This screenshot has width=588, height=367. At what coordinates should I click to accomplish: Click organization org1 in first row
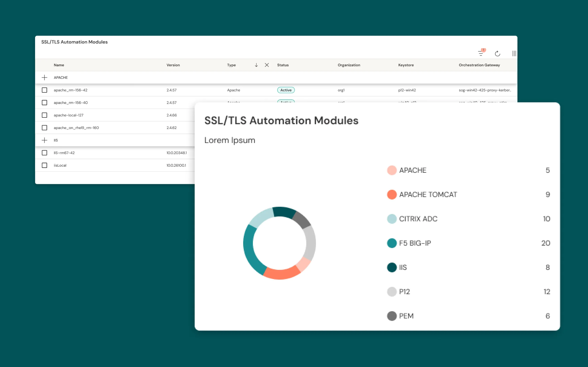(x=341, y=90)
